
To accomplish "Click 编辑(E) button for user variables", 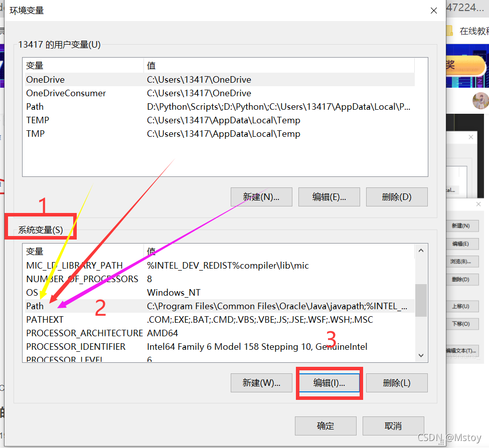I will (329, 196).
